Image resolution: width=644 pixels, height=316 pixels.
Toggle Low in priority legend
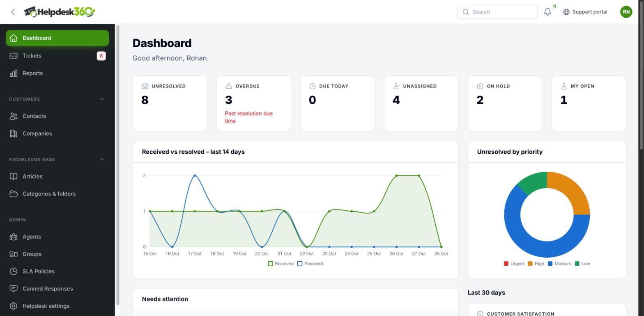click(x=582, y=264)
